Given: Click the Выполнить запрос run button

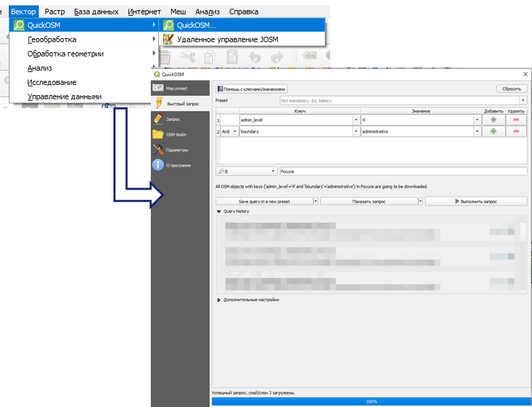Looking at the screenshot, I should [476, 202].
